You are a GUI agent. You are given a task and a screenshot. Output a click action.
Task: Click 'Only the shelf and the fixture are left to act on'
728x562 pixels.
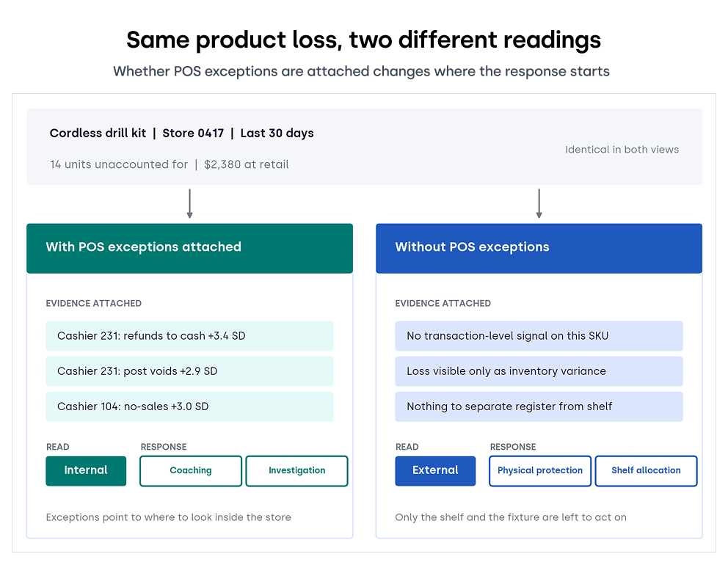[x=511, y=517]
